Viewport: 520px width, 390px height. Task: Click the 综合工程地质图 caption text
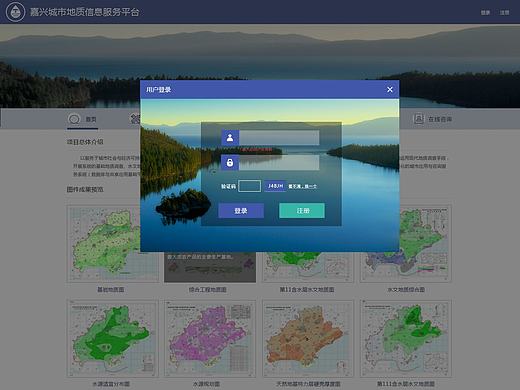tap(207, 290)
